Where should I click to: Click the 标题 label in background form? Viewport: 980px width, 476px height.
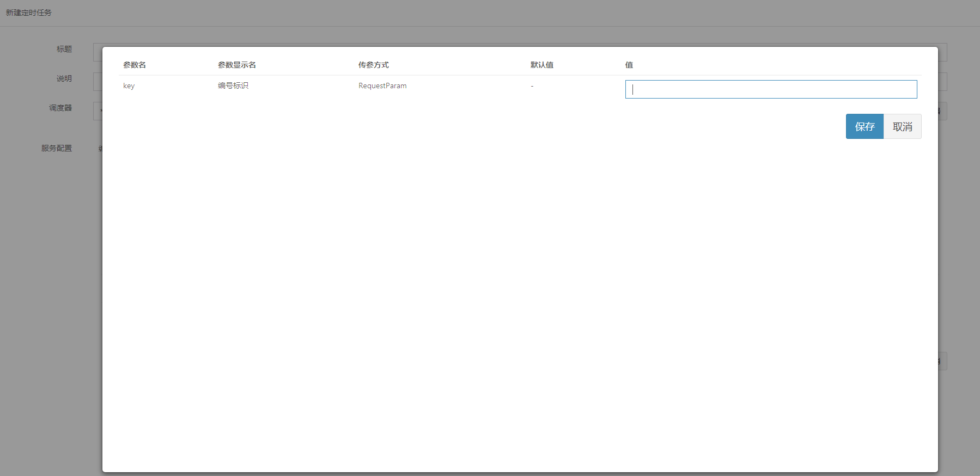[x=64, y=49]
